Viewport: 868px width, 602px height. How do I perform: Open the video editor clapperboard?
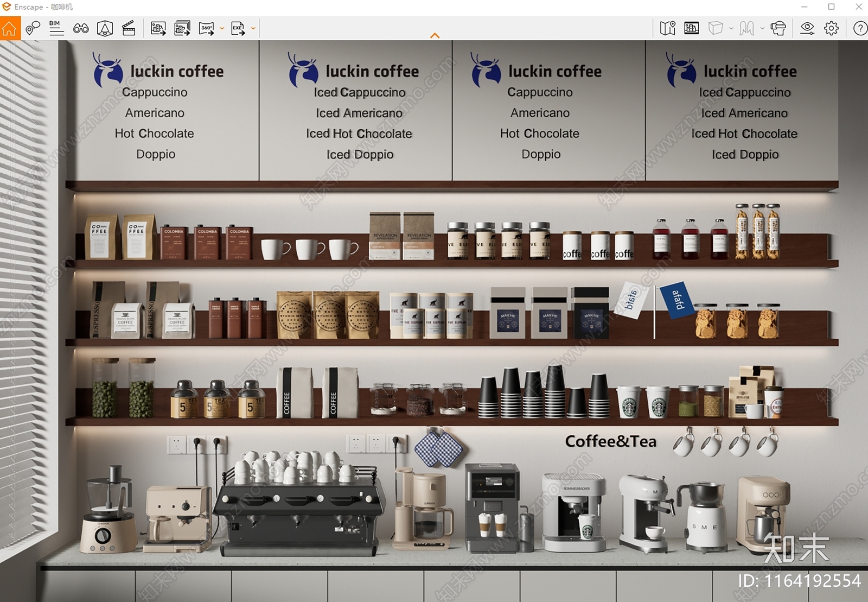129,28
